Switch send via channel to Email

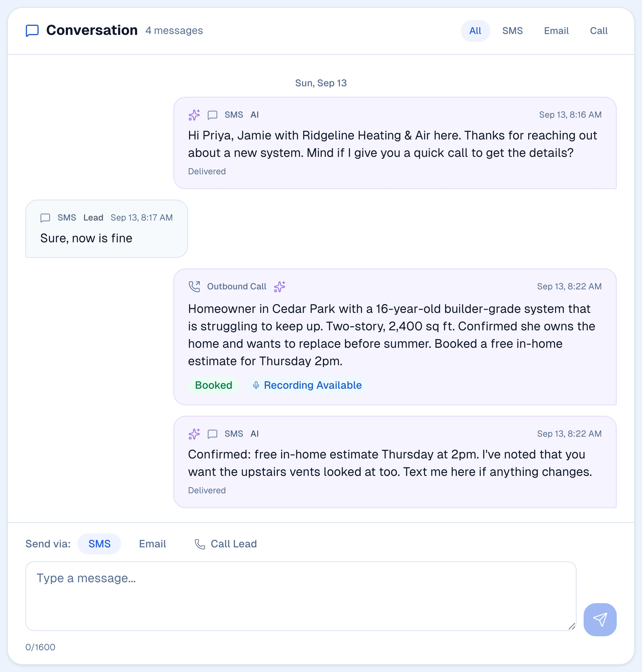[152, 544]
